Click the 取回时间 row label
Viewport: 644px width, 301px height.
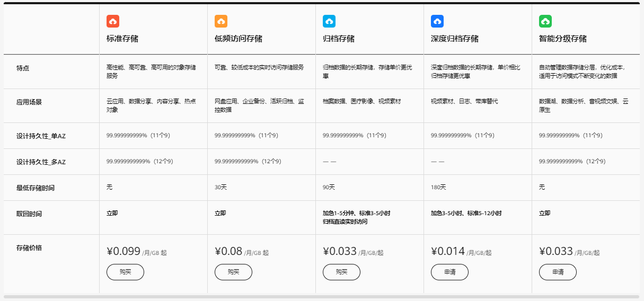tap(29, 214)
